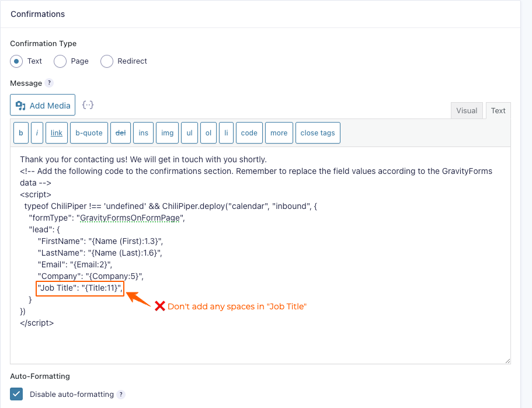Insert italic tag with i button
This screenshot has width=532, height=408.
tap(37, 133)
